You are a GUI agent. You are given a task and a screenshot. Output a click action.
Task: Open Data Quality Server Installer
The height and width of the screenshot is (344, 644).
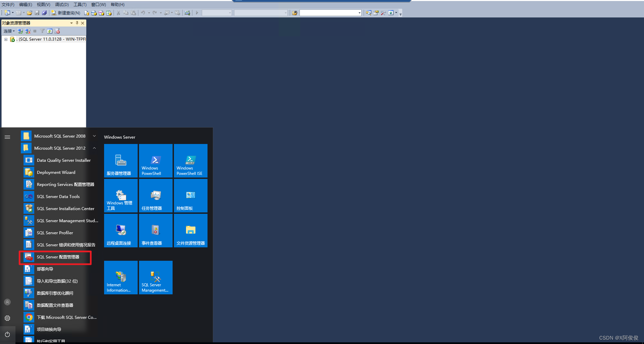pyautogui.click(x=61, y=160)
